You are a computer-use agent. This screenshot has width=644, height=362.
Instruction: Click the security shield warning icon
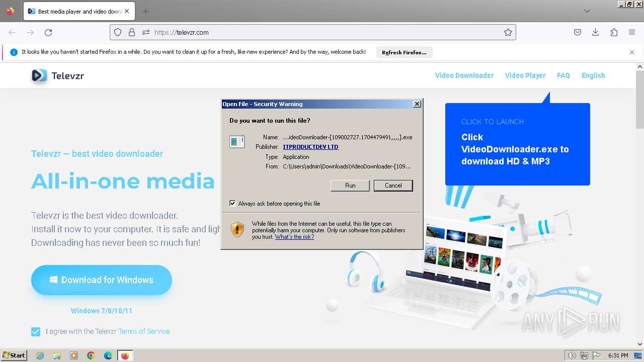click(237, 229)
